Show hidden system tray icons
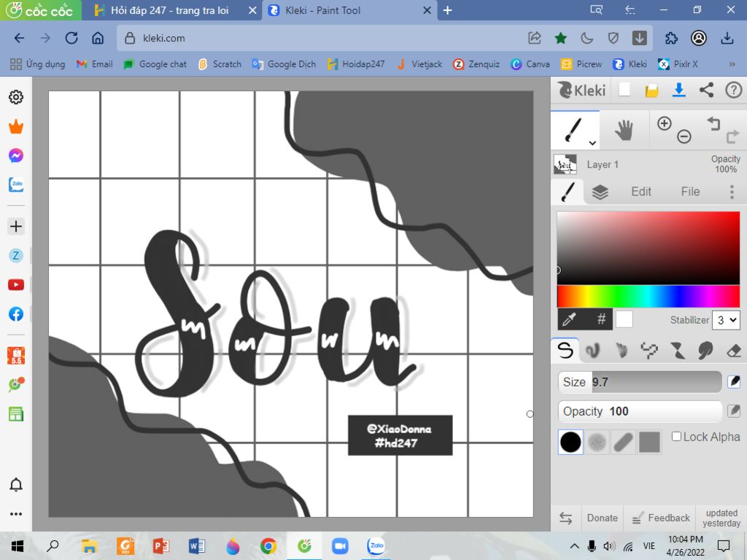This screenshot has width=747, height=560. click(x=575, y=546)
